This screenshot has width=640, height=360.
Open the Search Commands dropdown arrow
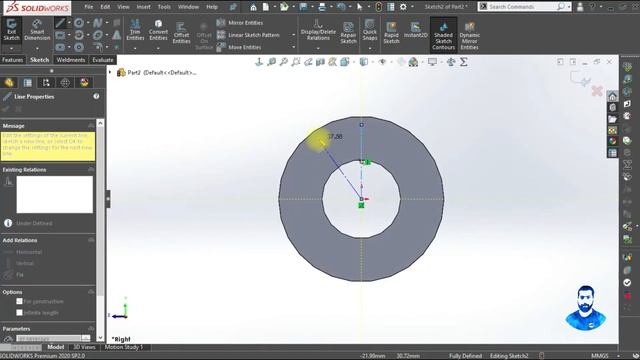click(569, 7)
